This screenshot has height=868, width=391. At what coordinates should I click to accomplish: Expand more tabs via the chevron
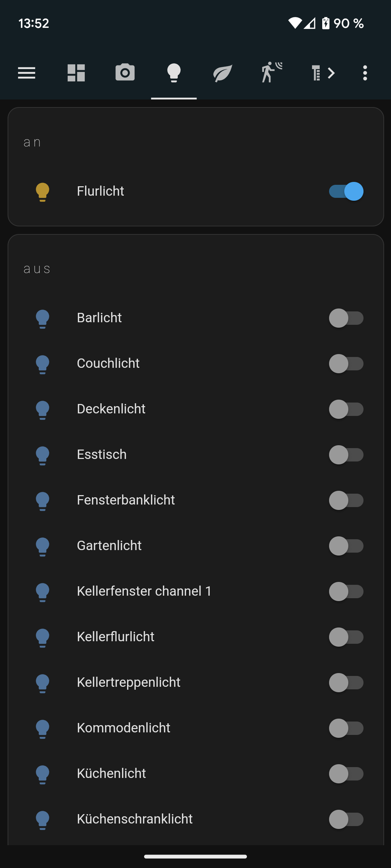pos(332,73)
